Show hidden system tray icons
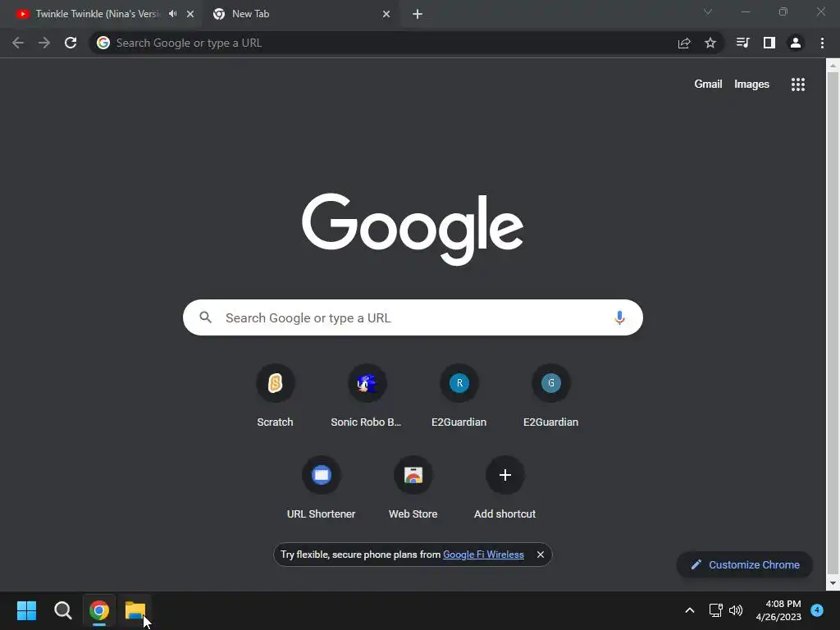Screen dimensions: 840x630 [x=689, y=610]
